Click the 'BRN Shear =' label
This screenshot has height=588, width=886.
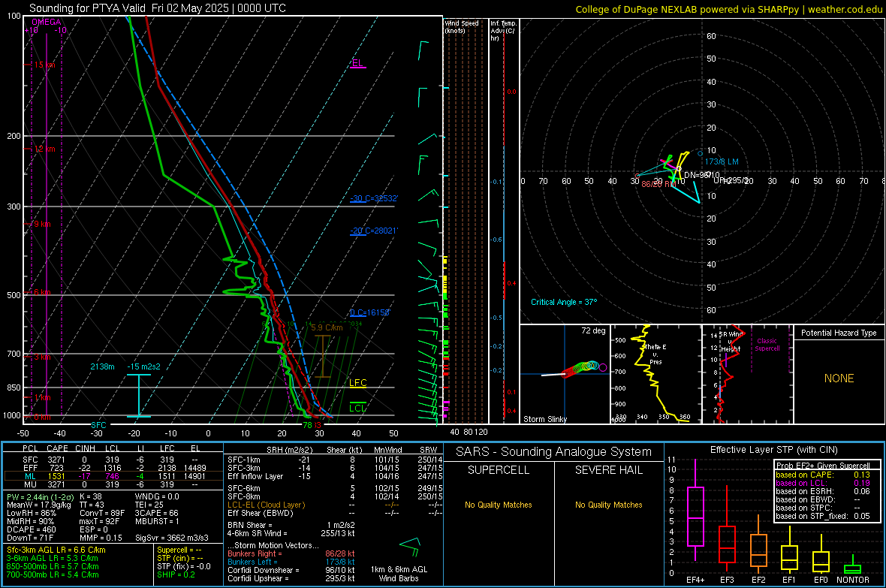(249, 525)
